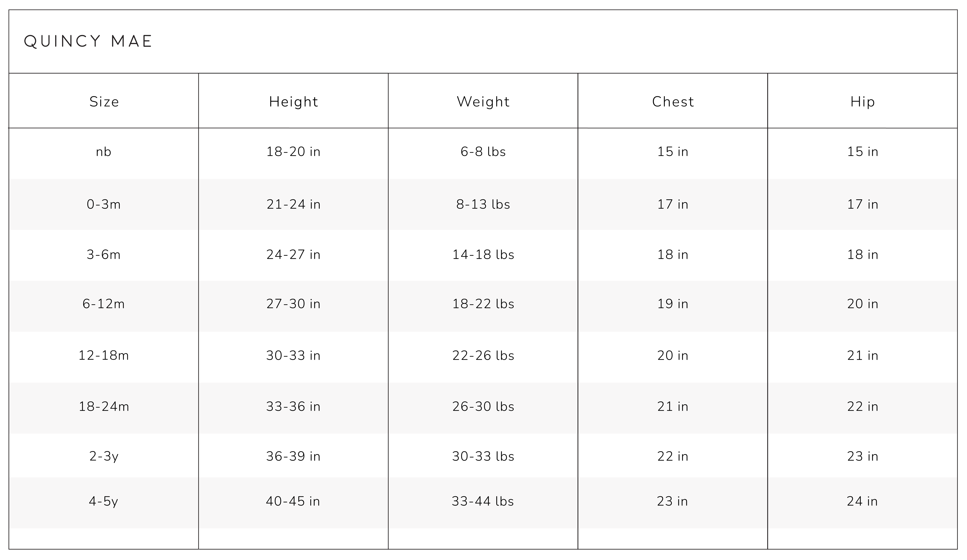Click the Height column header
Viewport: 967px width, 560px height.
click(294, 102)
